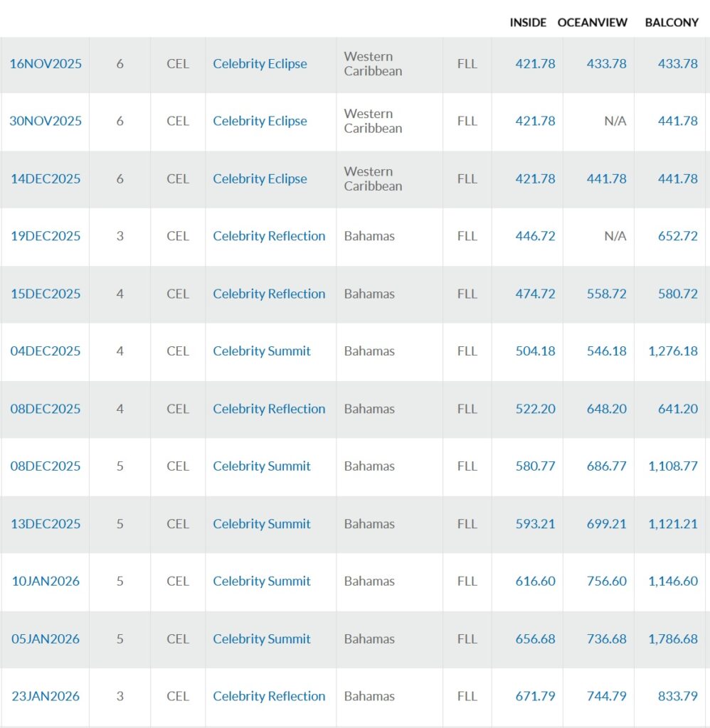Click the BALCONY column header
The image size is (710, 728).
click(672, 23)
